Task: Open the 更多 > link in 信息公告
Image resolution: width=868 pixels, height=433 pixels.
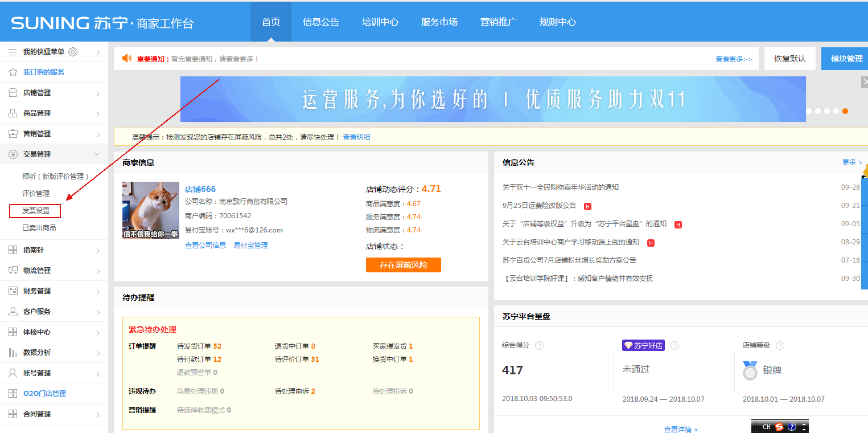Action: tap(852, 162)
